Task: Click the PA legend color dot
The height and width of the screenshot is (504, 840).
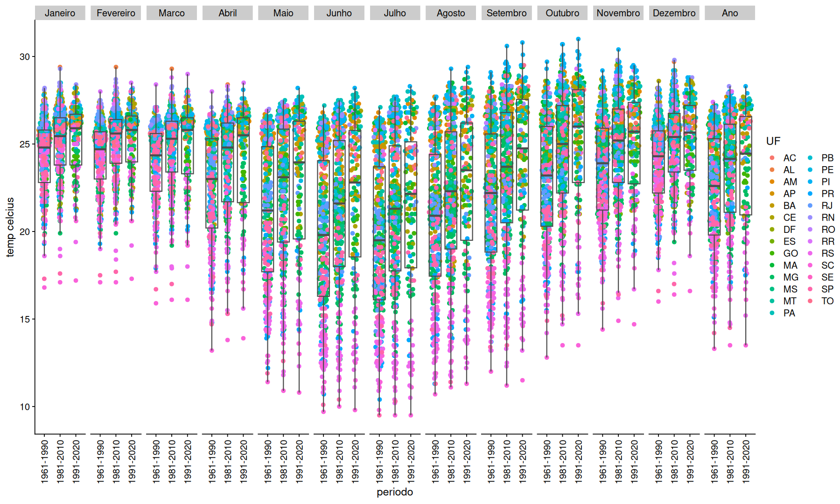Action: point(772,313)
